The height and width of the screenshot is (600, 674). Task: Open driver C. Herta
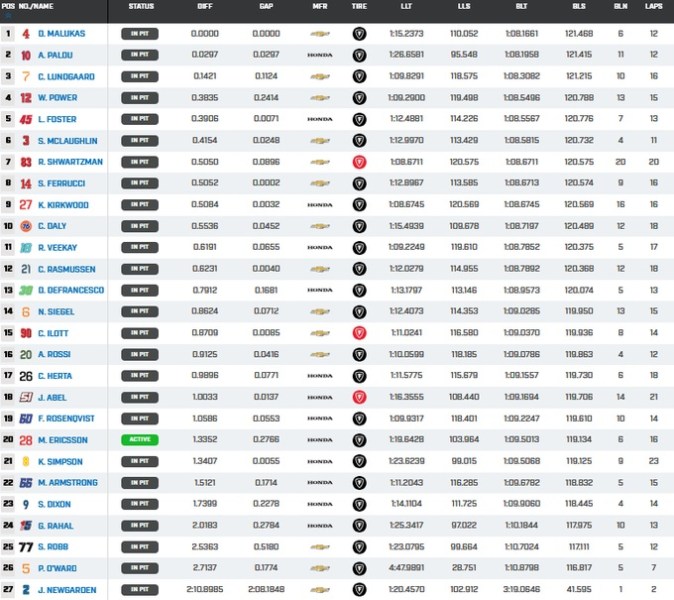click(x=55, y=376)
